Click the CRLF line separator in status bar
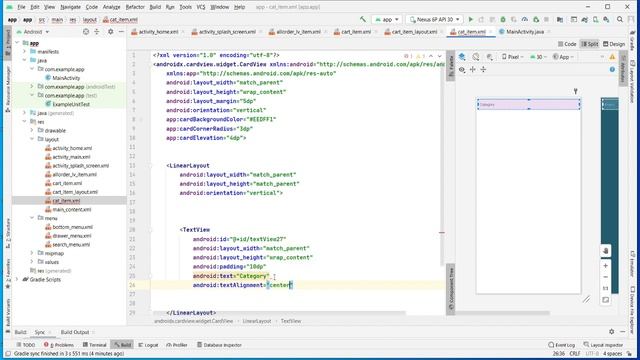 575,353
